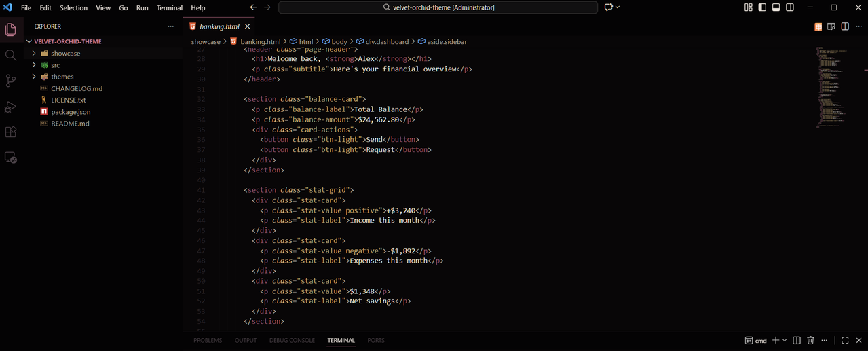Toggle the secondary side bar visibility
This screenshot has height=351, width=868.
tap(790, 7)
